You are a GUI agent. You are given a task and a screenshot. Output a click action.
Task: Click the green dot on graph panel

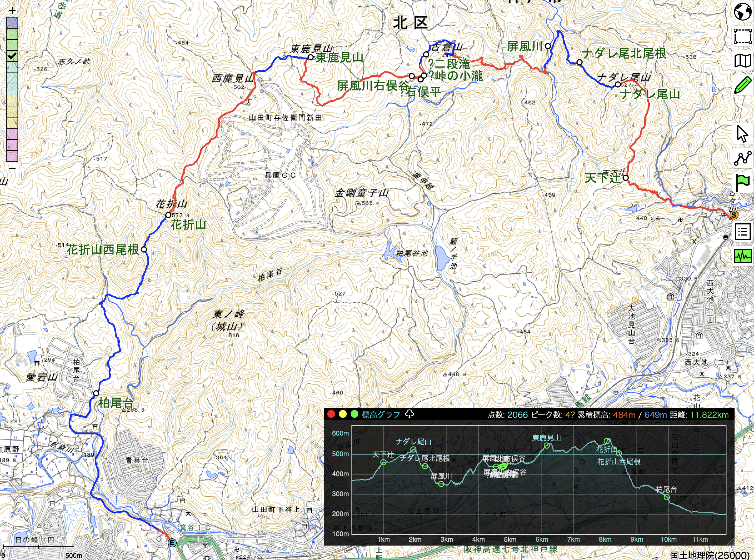coord(354,414)
